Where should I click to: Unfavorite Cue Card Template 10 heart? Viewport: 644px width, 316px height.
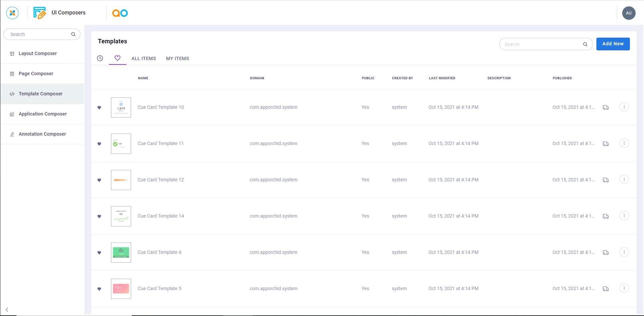(99, 108)
